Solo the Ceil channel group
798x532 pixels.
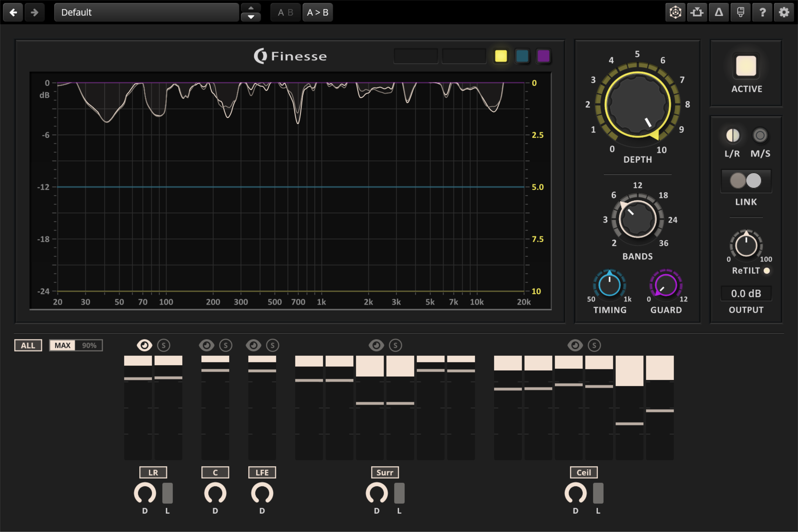[x=594, y=345]
